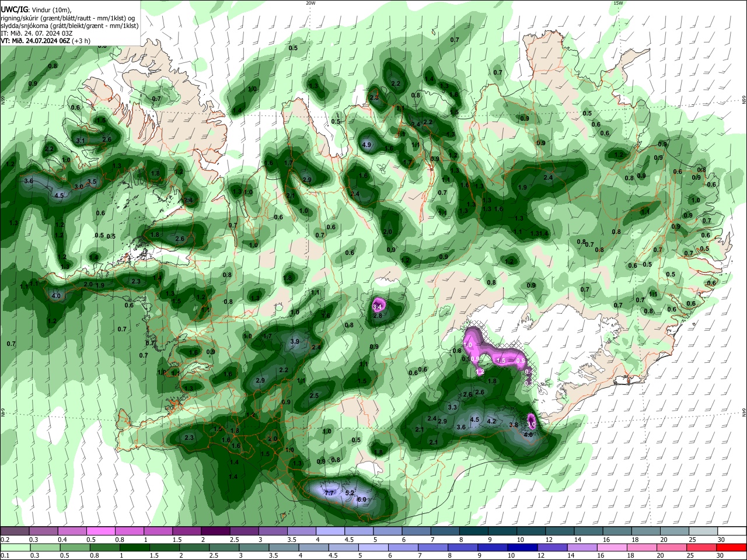Screen dimensions: 747x560
Task: Click the IT initial time line 03Z
Action: tap(36, 33)
